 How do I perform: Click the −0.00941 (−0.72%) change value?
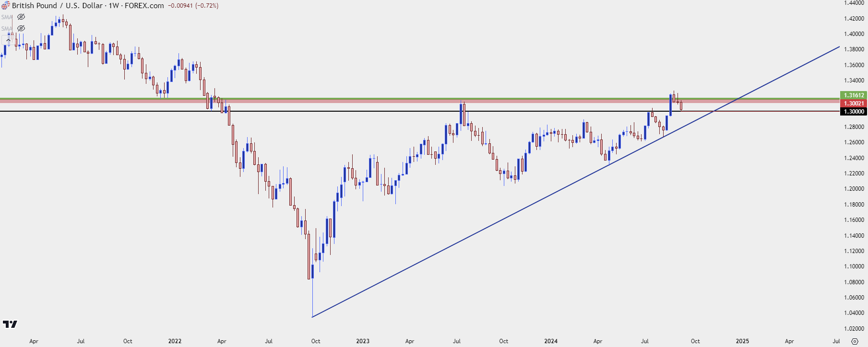[193, 6]
